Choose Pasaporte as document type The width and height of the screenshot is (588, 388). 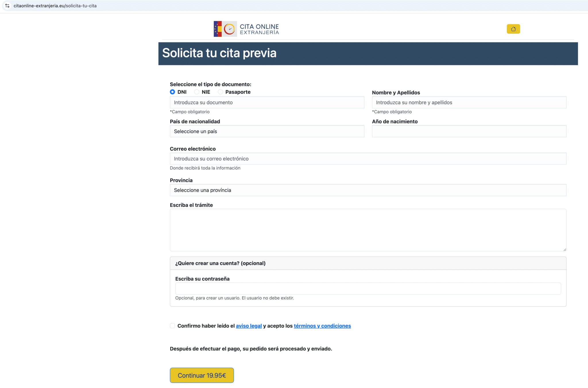point(220,92)
